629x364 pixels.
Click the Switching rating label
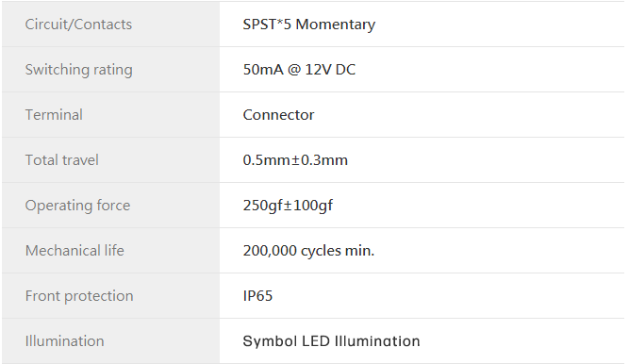tap(78, 70)
